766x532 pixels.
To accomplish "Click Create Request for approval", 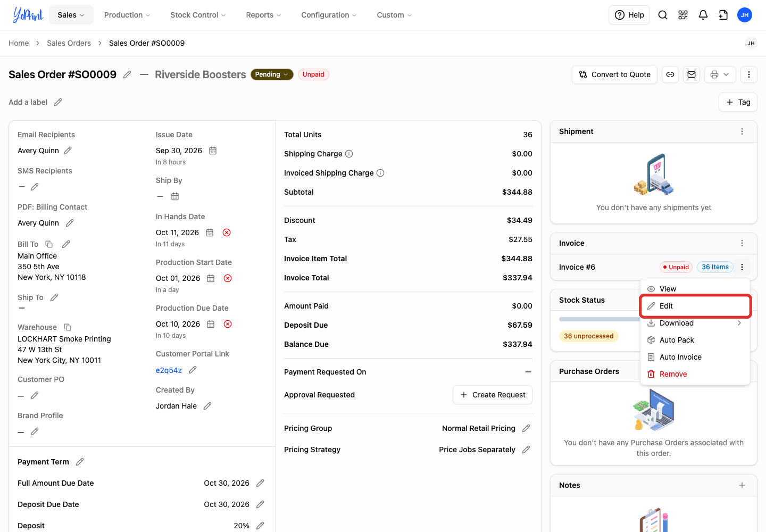I will pos(493,395).
